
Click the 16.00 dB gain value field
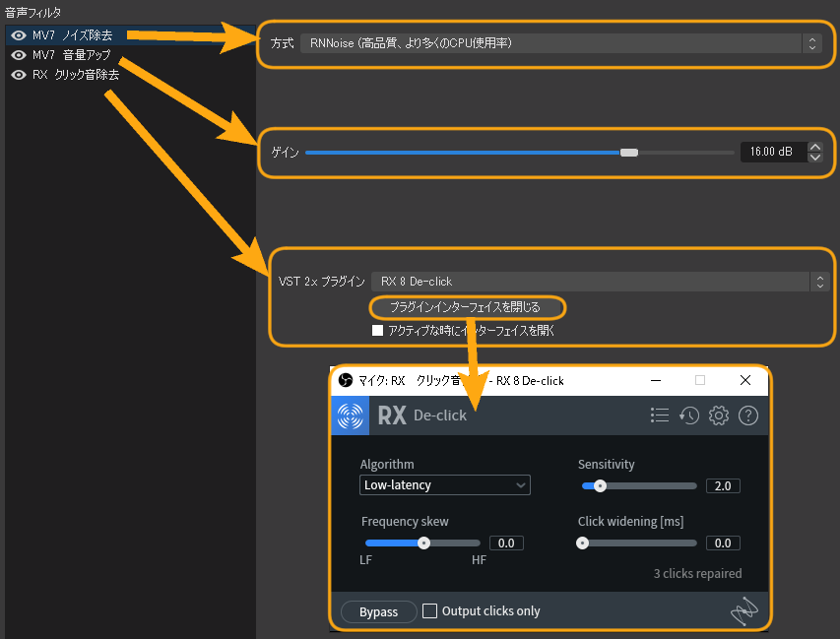coord(773,152)
